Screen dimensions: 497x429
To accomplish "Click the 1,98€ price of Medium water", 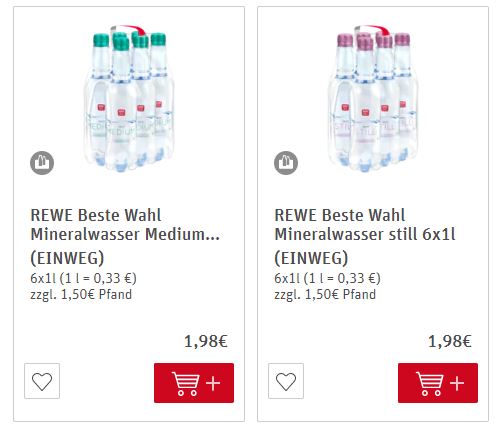I will 206,341.
